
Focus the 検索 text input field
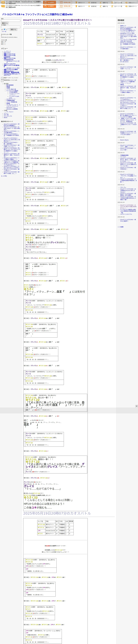click(x=11, y=21)
